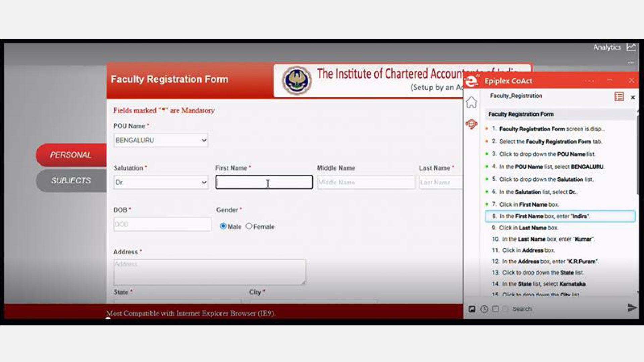Click the red assistant headset icon

tap(471, 124)
